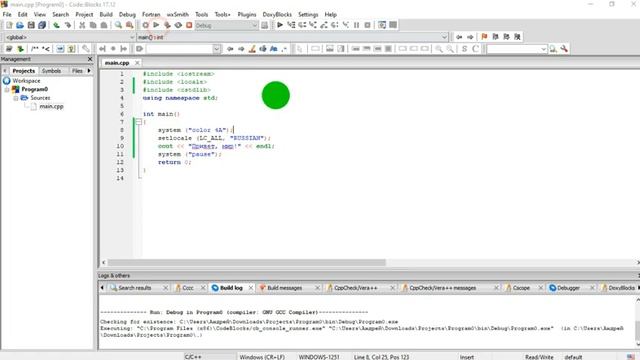Screen dimensions: 640x360
Task: Click the Show select target dialog icon
Action: (264, 25)
